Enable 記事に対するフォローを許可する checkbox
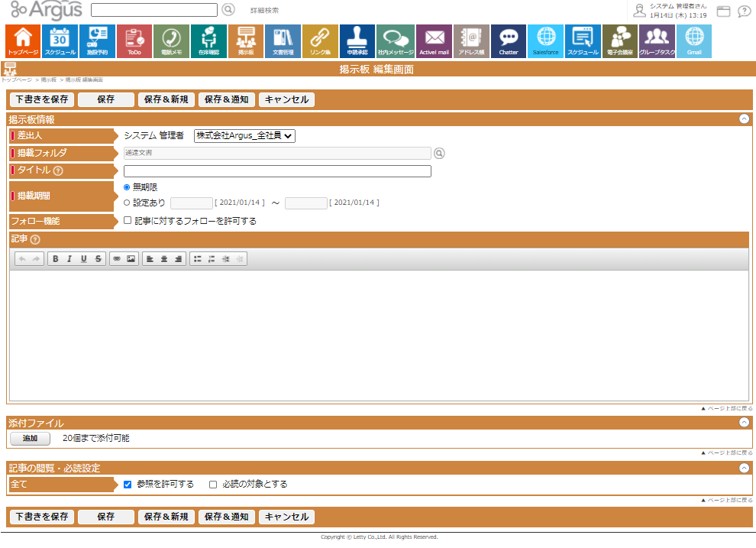The width and height of the screenshot is (756, 548). tap(128, 221)
